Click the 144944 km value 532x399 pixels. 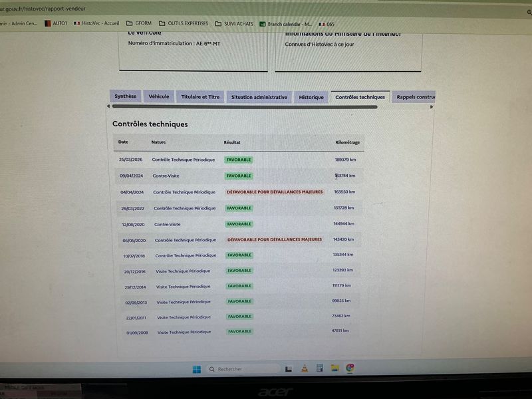(x=344, y=223)
